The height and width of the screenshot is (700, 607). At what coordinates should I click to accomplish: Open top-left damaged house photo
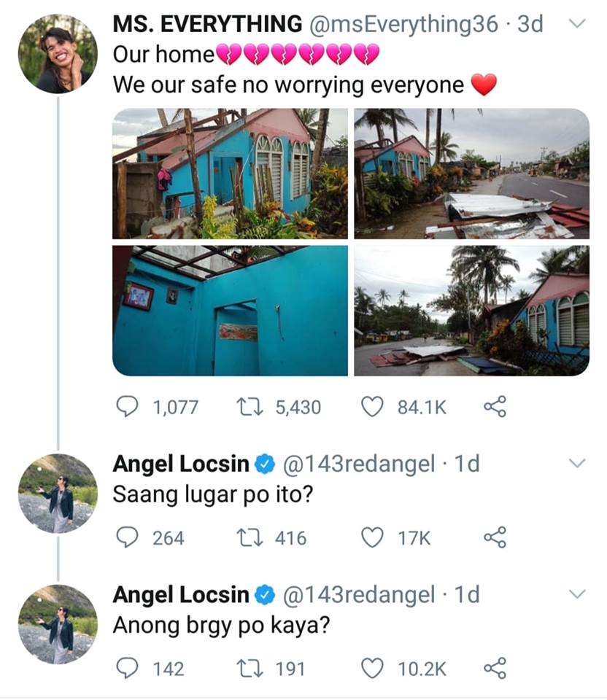(x=230, y=174)
